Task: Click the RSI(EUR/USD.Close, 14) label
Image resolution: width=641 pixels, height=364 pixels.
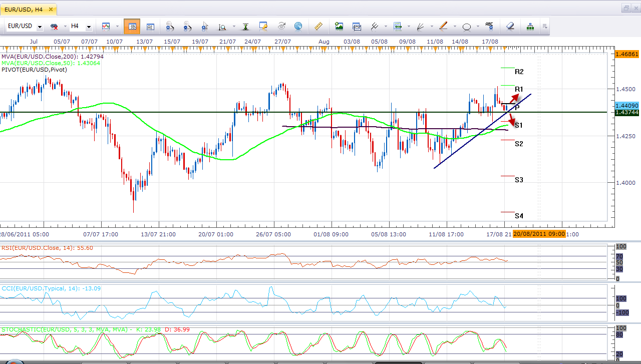Action: pos(47,248)
